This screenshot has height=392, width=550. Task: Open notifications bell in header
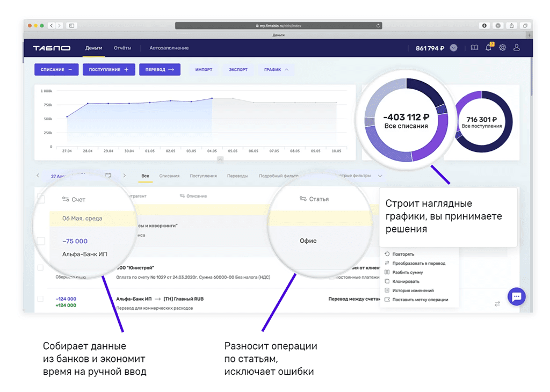point(488,48)
